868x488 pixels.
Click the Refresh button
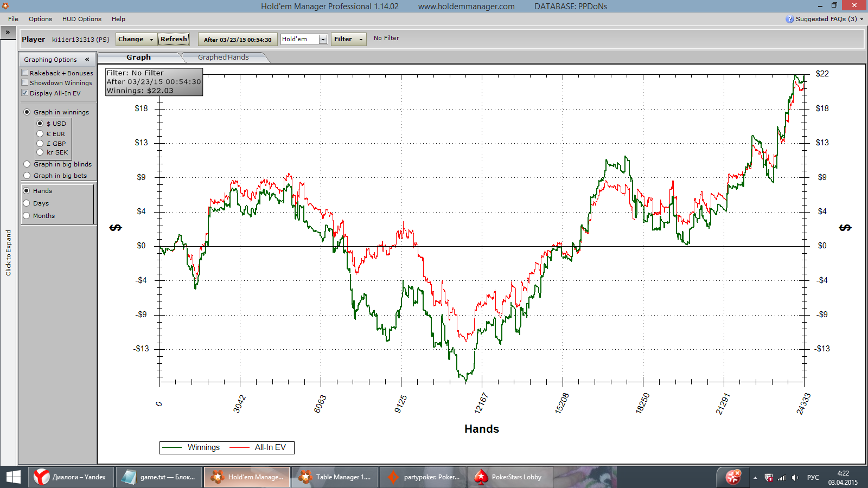[x=174, y=39]
